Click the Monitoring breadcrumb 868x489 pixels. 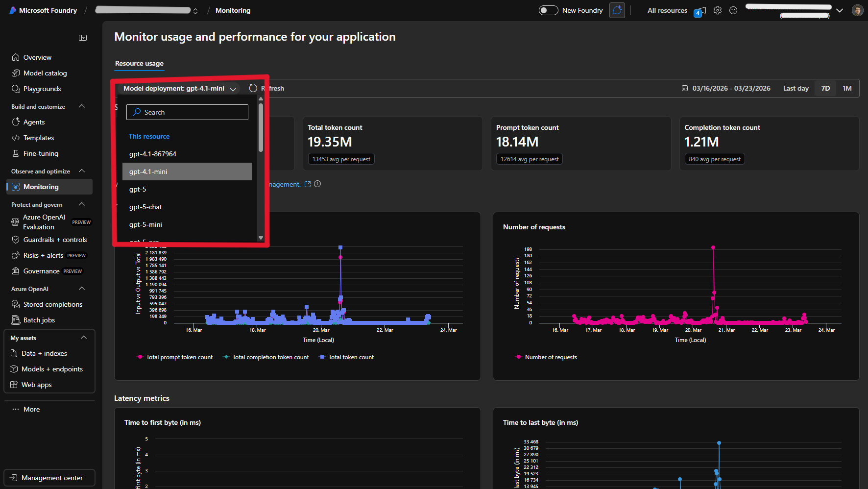233,10
